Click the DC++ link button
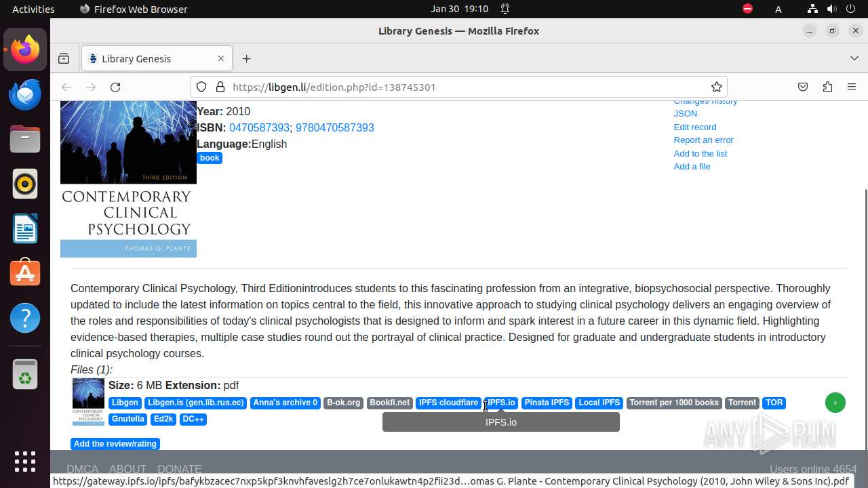Image resolution: width=868 pixels, height=488 pixels. (x=193, y=419)
